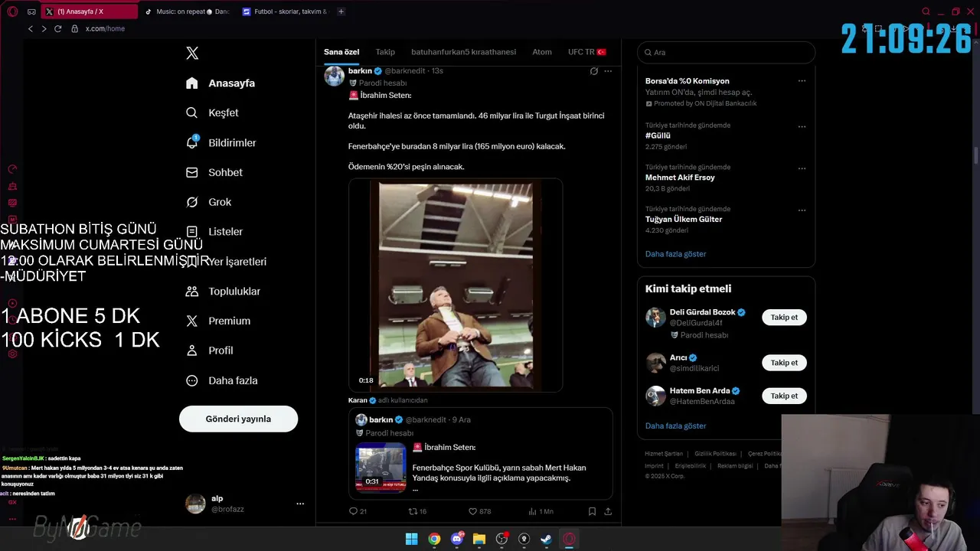
Task: Open options for #Güllü trend
Action: pos(802,126)
